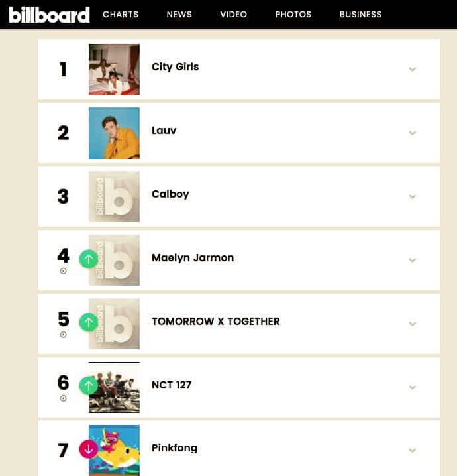Expand the Calboy chart details
This screenshot has height=476, width=457.
pos(412,196)
